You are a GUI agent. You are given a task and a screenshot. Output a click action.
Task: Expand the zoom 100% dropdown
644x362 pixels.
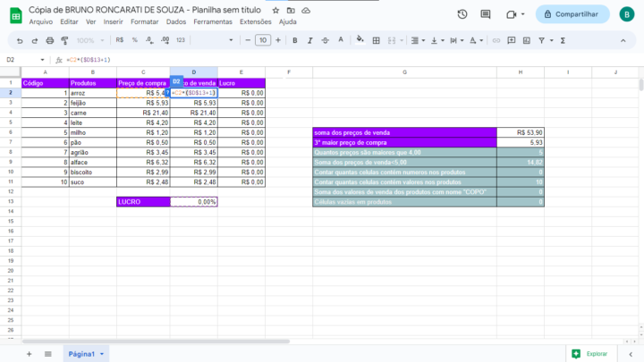[x=90, y=40]
